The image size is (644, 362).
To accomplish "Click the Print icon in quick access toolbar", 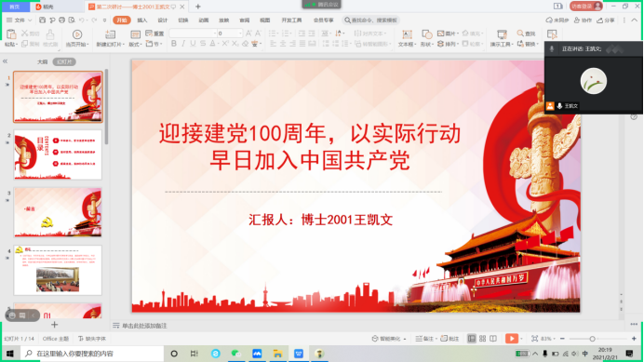I will pos(62,20).
